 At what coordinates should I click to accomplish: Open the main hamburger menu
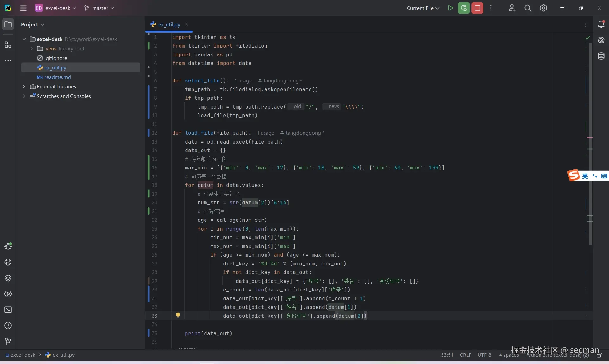click(x=23, y=8)
